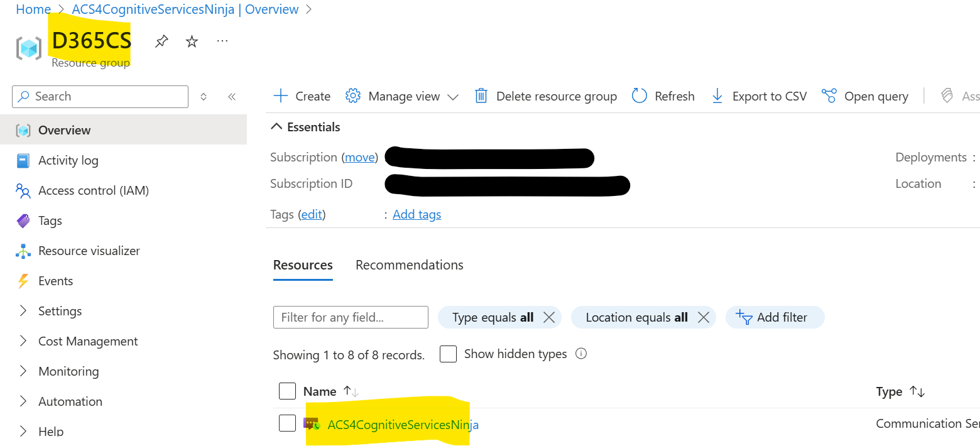Toggle Show hidden types checkbox

tap(448, 354)
